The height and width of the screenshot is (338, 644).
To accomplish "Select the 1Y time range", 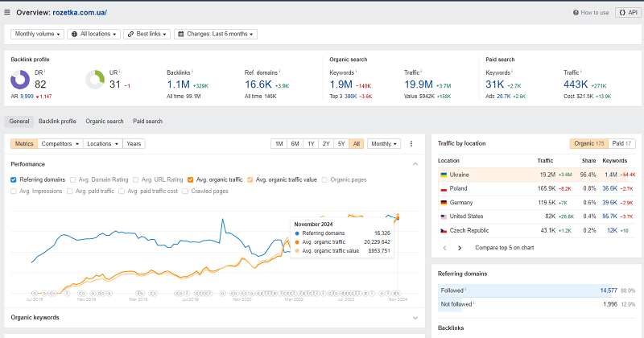I will (311, 144).
